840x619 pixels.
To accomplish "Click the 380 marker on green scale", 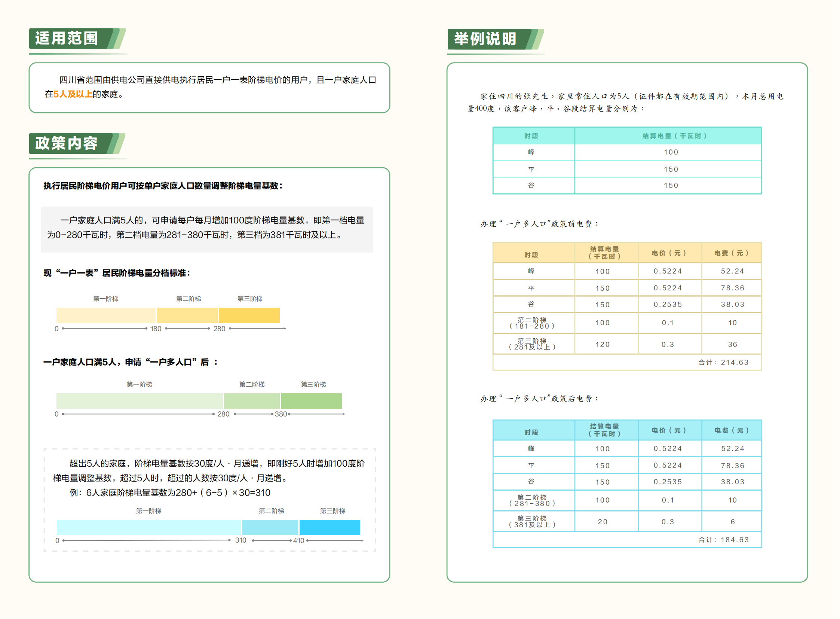I will click(281, 414).
